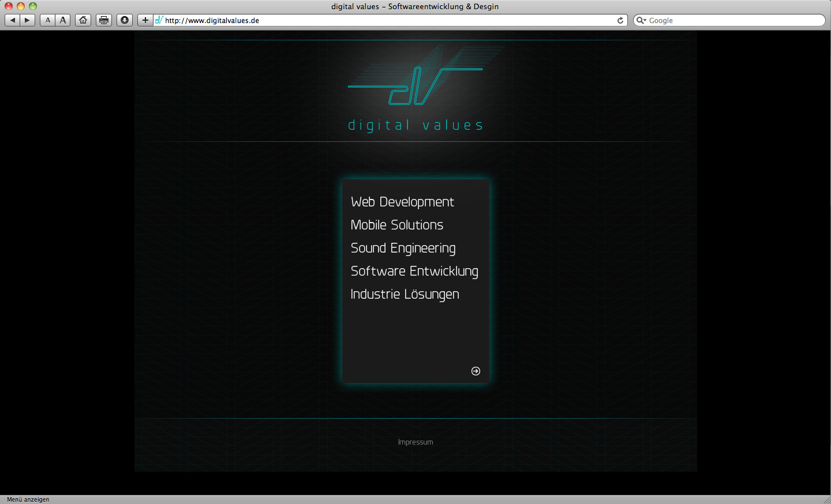Decrease text size with small A button

(x=48, y=20)
